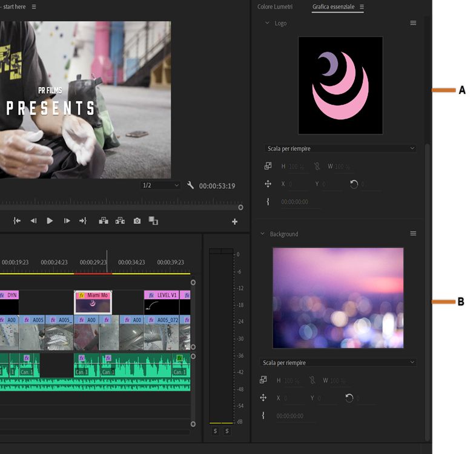Viewport: 476px width, 454px height.
Task: Click timeline ruler at 00:00:34:23
Action: coord(131,262)
